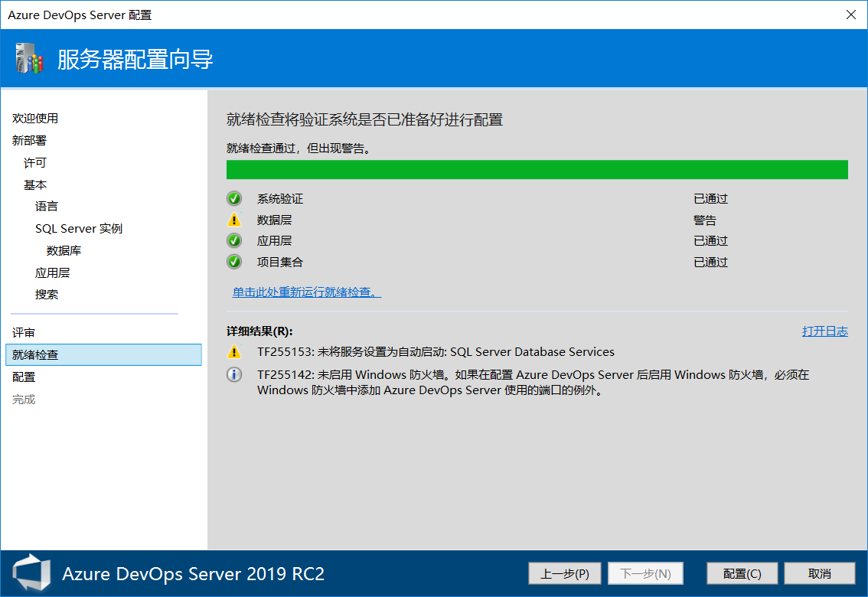
Task: Click the 取消 button
Action: tap(819, 573)
